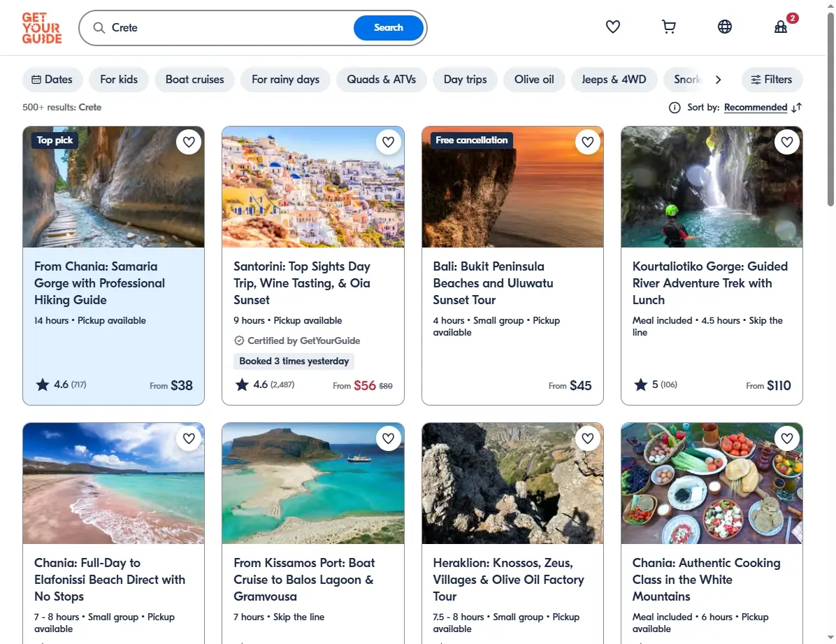Open the Dates picker chip
The image size is (836, 644).
pyautogui.click(x=52, y=80)
